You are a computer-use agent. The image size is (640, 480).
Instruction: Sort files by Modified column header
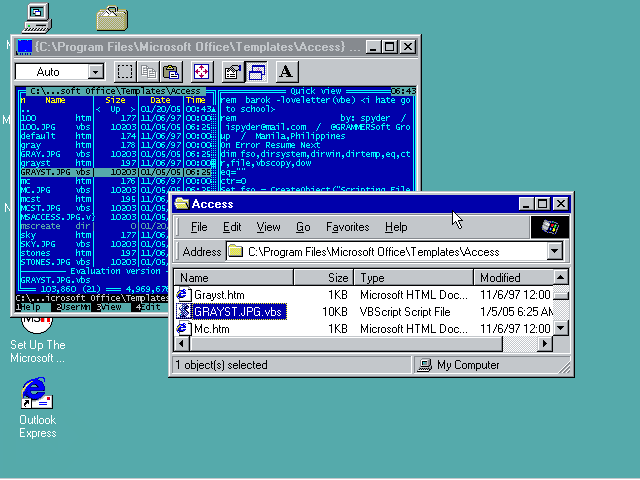[513, 278]
